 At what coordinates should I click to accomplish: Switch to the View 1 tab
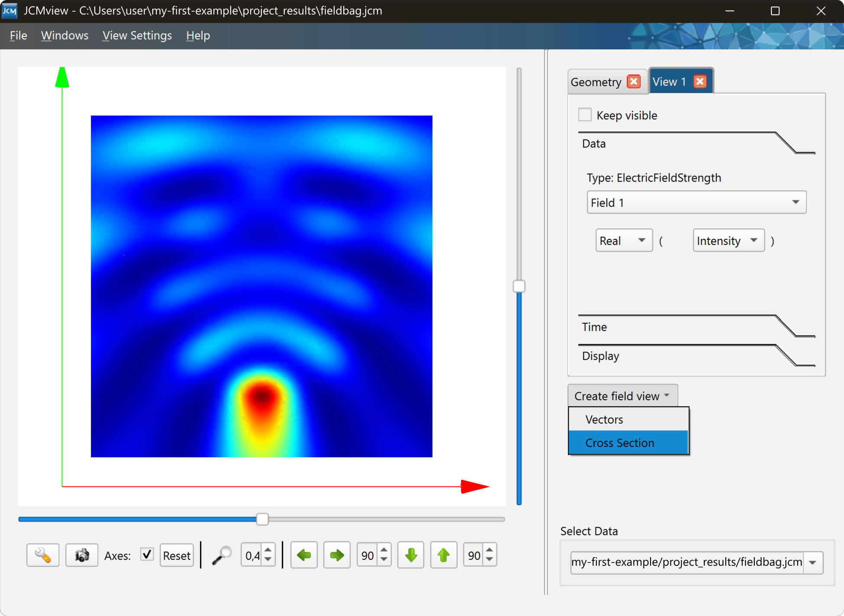[x=669, y=82]
